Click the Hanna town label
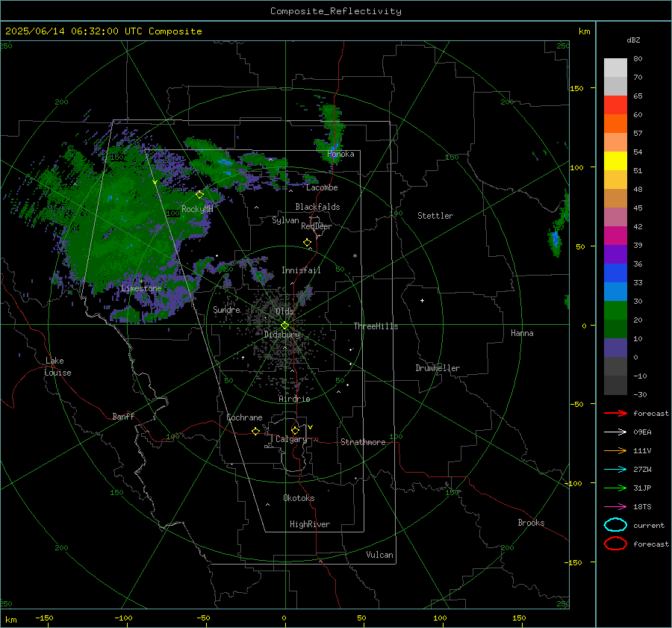Viewport: 672px width, 628px height. pyautogui.click(x=522, y=333)
